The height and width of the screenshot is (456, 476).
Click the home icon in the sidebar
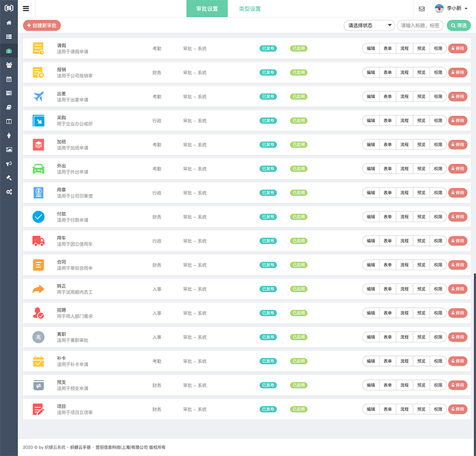pyautogui.click(x=9, y=23)
